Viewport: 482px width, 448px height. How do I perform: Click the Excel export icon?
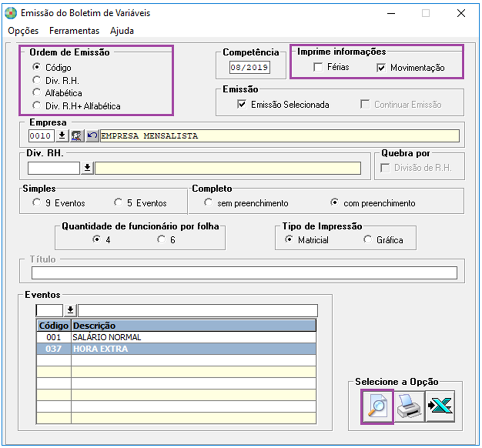[440, 406]
